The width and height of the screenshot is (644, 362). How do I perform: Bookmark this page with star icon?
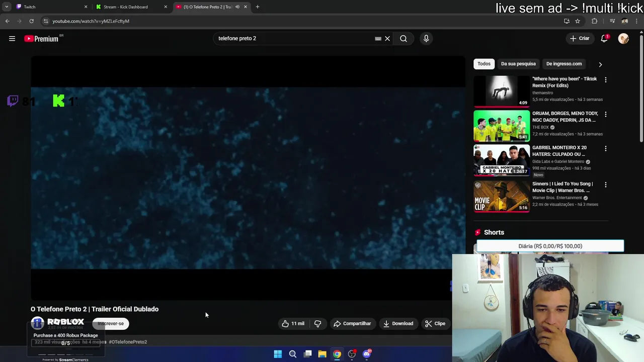[x=578, y=21]
